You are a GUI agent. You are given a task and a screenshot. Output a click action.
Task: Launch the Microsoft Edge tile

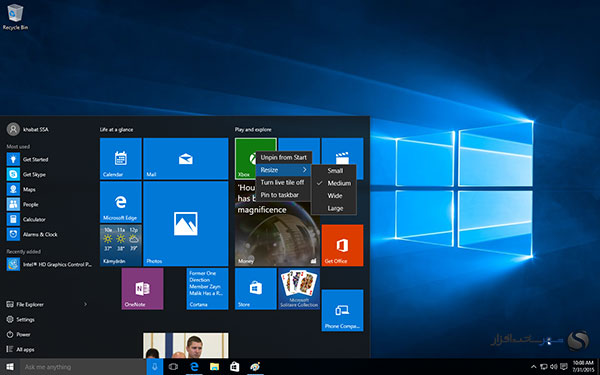121,202
